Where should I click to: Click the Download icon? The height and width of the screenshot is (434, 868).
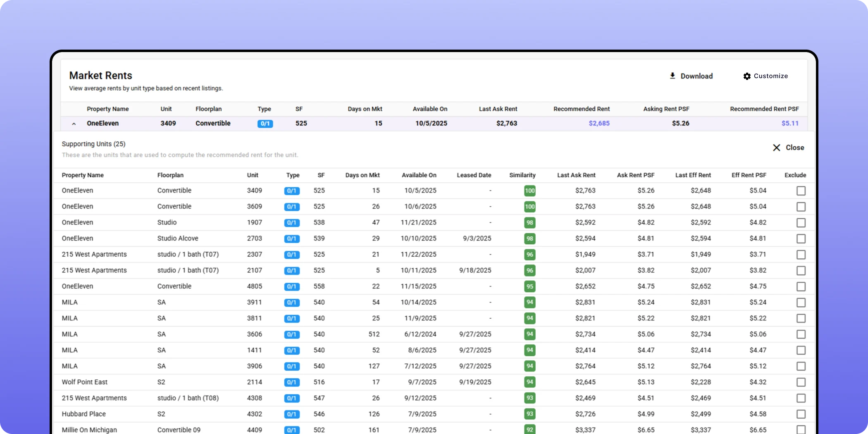click(x=672, y=76)
